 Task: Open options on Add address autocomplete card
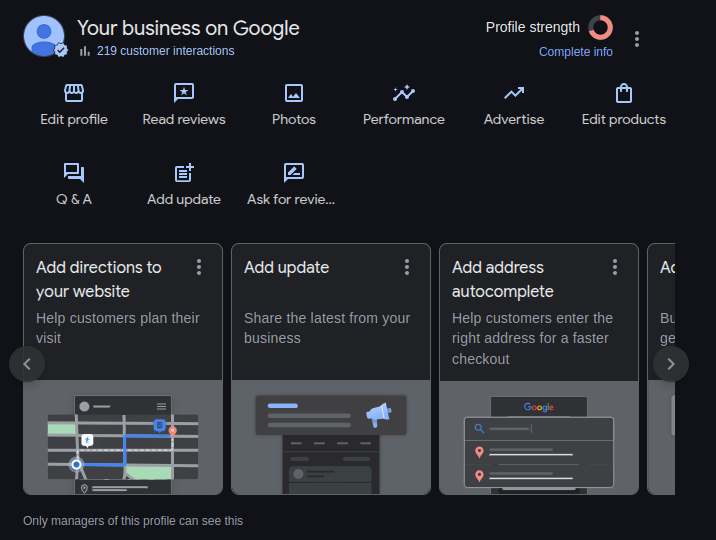(x=615, y=267)
